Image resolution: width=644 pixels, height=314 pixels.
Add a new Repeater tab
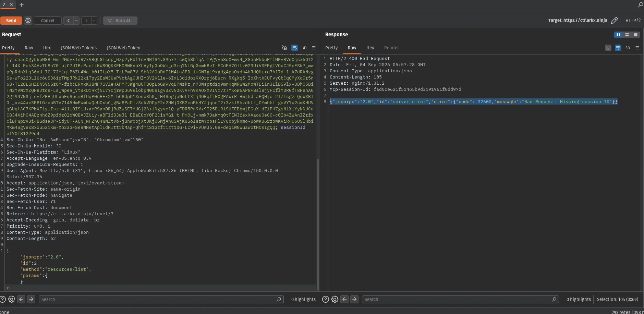pos(22,5)
